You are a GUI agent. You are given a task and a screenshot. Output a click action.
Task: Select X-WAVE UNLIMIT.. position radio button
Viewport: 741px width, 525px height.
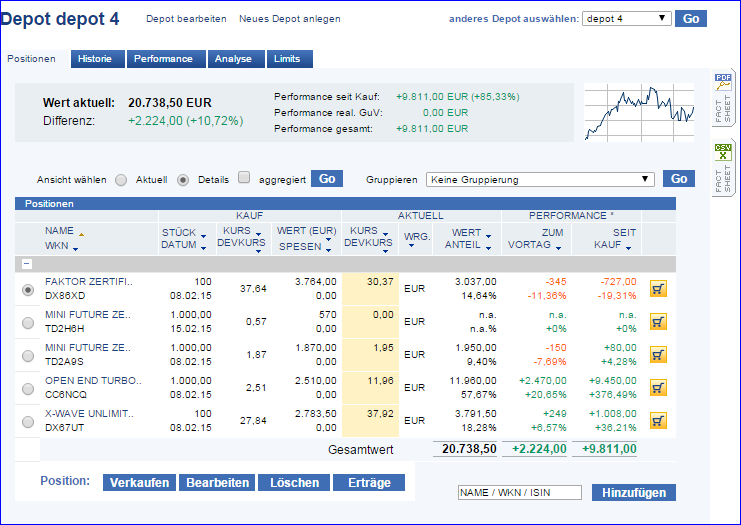click(28, 422)
